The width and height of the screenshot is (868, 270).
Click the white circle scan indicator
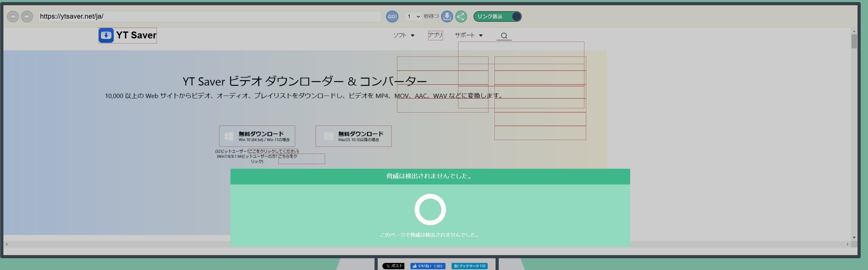tap(430, 209)
